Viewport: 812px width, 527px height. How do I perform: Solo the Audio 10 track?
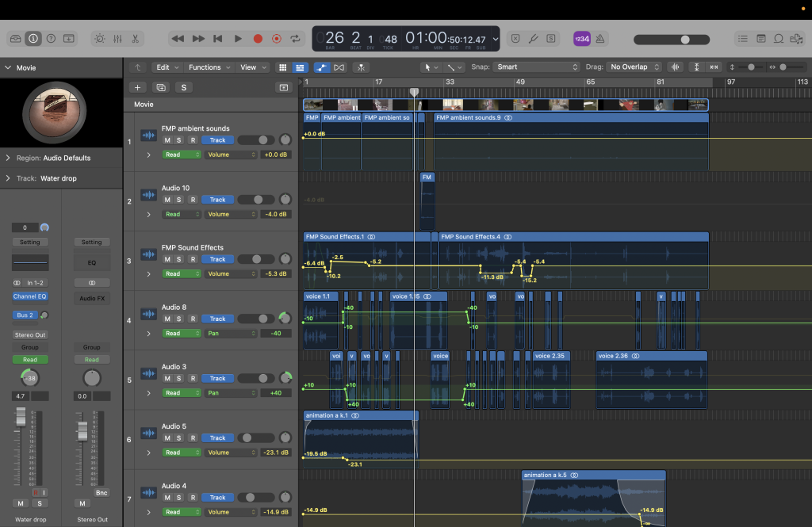tap(179, 200)
